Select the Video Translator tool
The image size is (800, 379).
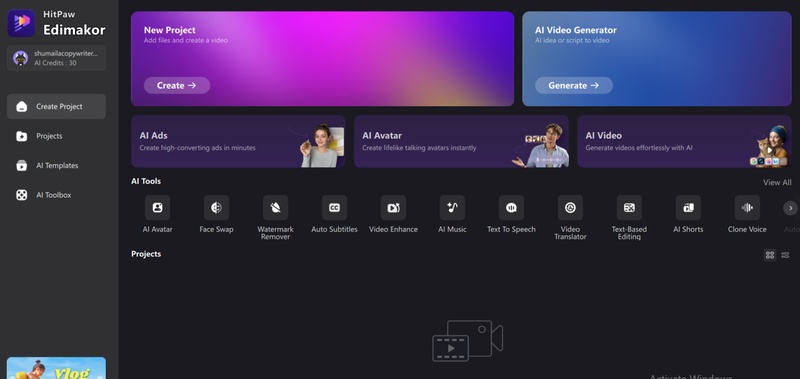click(x=570, y=208)
